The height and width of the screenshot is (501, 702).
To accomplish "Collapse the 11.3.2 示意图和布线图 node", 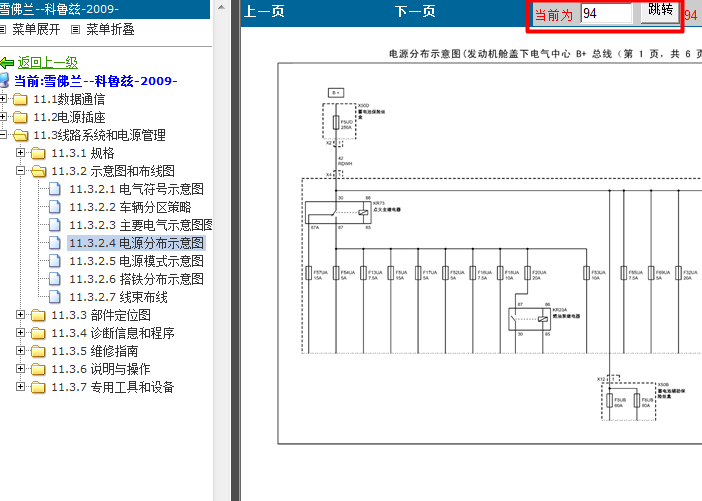I will pyautogui.click(x=20, y=171).
